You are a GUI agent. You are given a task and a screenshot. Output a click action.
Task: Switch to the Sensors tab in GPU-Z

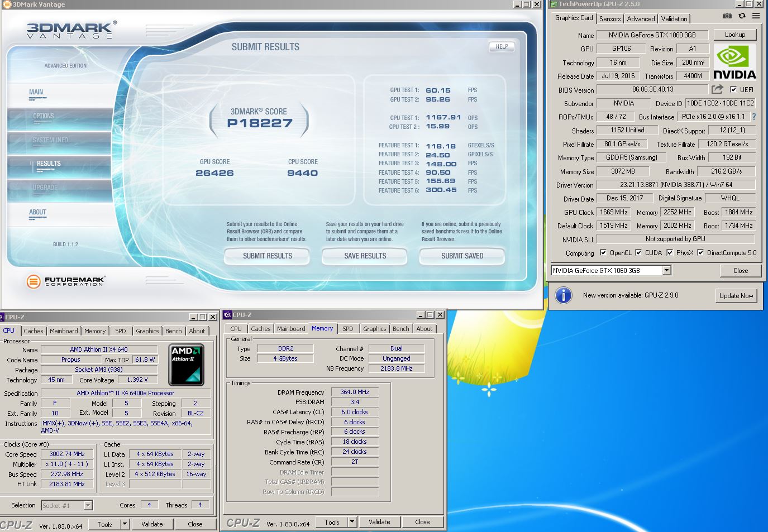pos(610,18)
